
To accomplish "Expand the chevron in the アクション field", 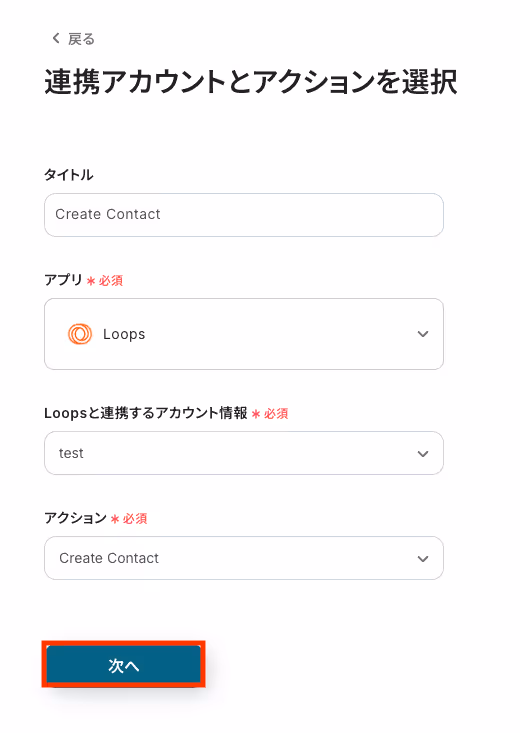I will [x=423, y=559].
